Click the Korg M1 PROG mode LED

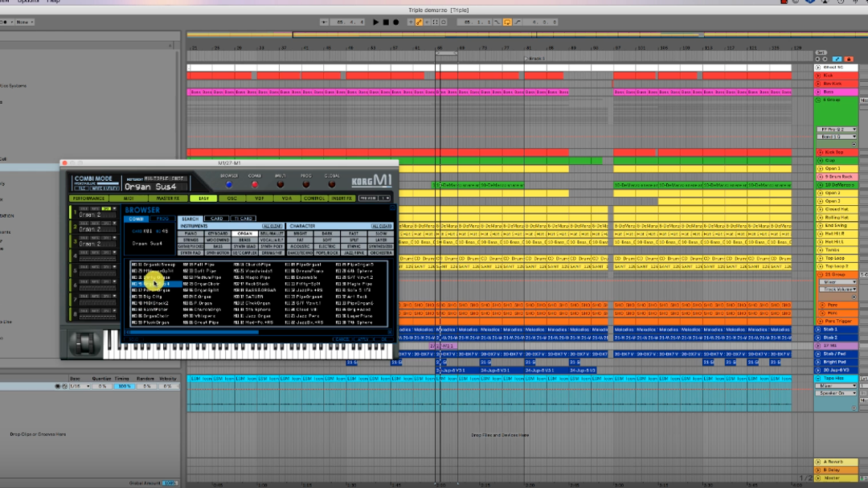(x=306, y=183)
